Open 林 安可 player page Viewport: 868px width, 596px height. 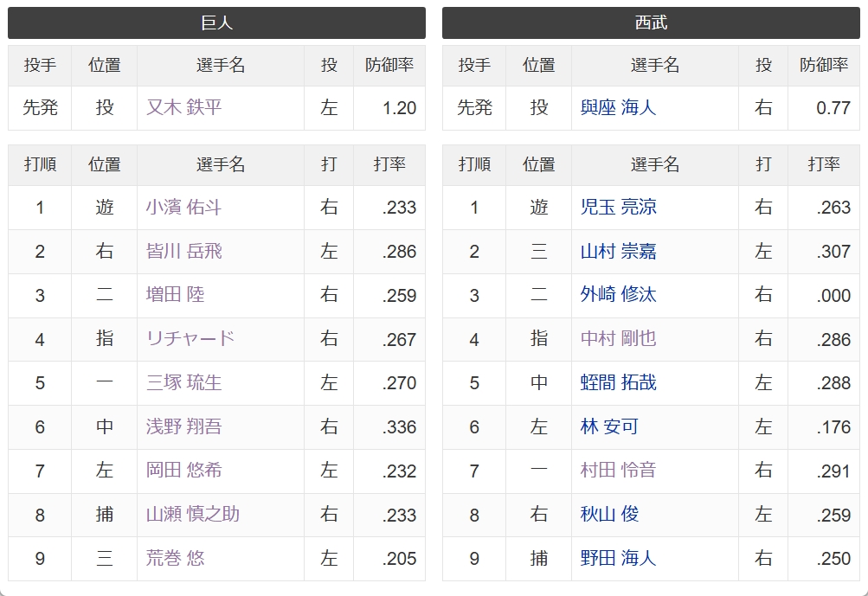pyautogui.click(x=609, y=426)
